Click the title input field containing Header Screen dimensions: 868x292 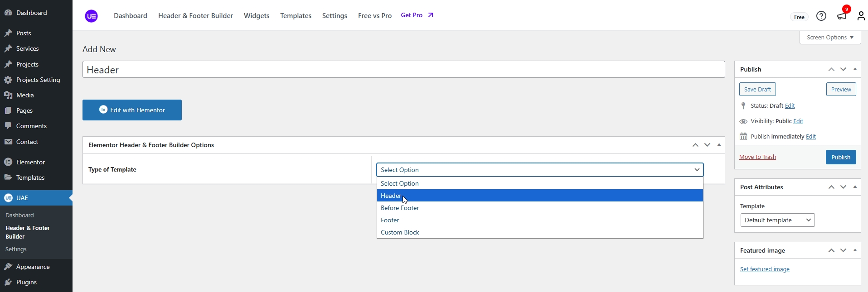[403, 70]
